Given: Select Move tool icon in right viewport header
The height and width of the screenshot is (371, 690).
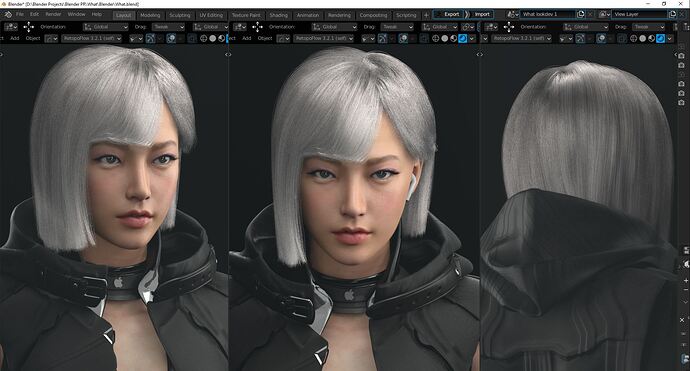Looking at the screenshot, I should point(509,27).
